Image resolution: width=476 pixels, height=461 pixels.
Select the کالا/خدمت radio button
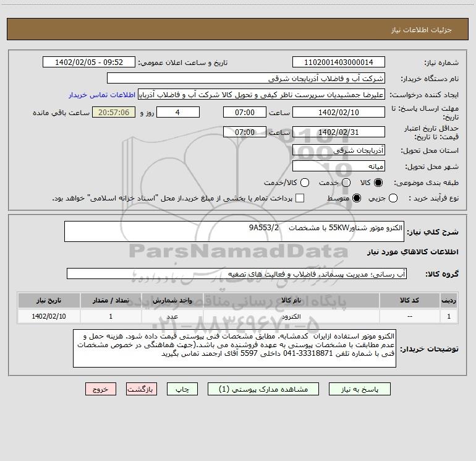[x=305, y=183]
